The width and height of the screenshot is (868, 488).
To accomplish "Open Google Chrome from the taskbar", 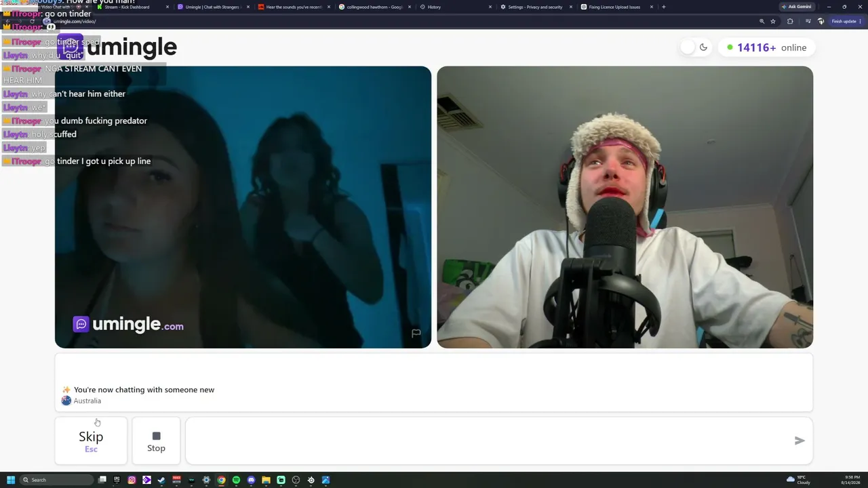I will coord(221,480).
